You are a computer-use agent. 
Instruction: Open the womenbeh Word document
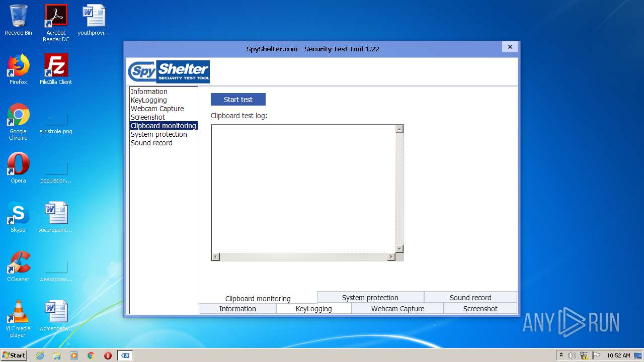(56, 316)
